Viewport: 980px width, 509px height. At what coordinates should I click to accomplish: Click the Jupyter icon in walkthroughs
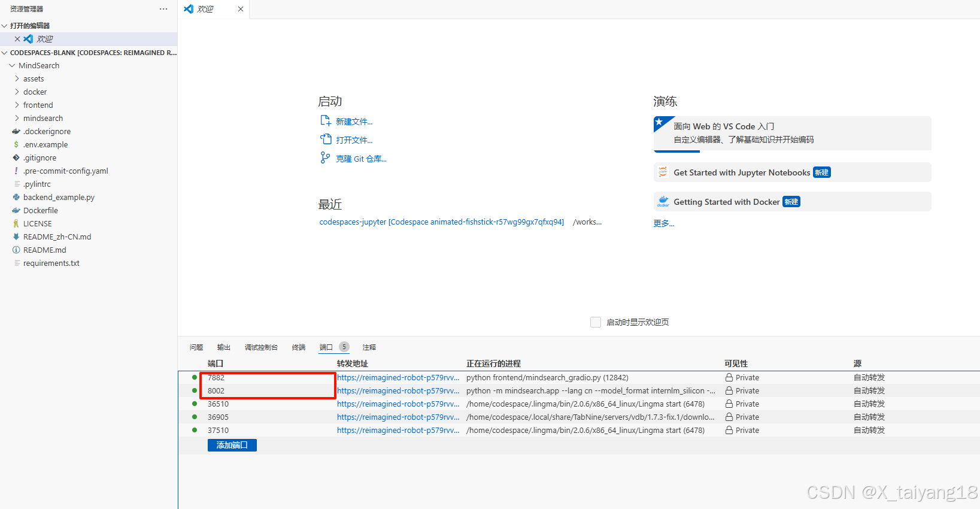tap(663, 172)
